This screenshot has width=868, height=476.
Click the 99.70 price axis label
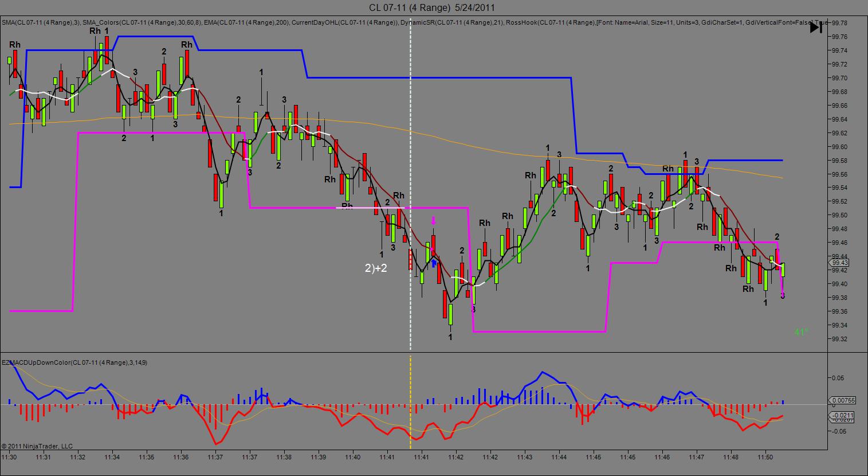tap(840, 78)
